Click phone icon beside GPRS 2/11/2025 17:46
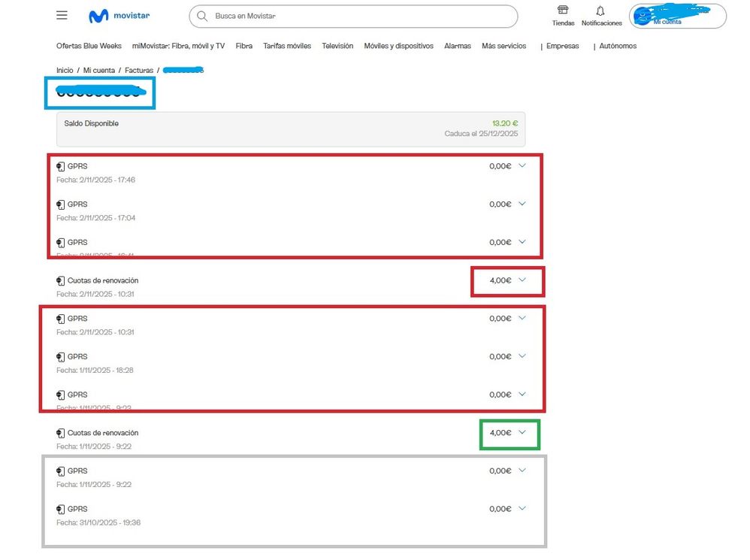The image size is (750, 560). pos(61,166)
